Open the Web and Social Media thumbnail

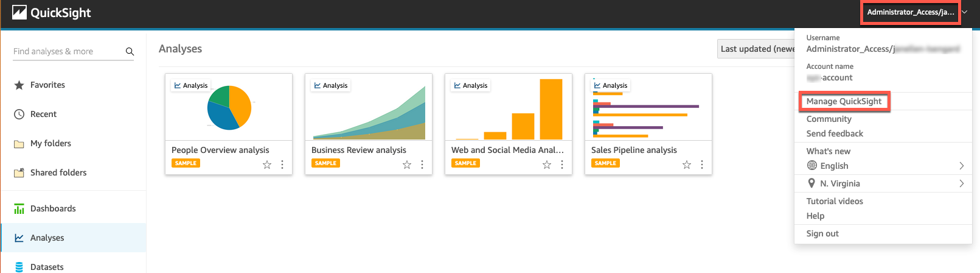click(509, 108)
